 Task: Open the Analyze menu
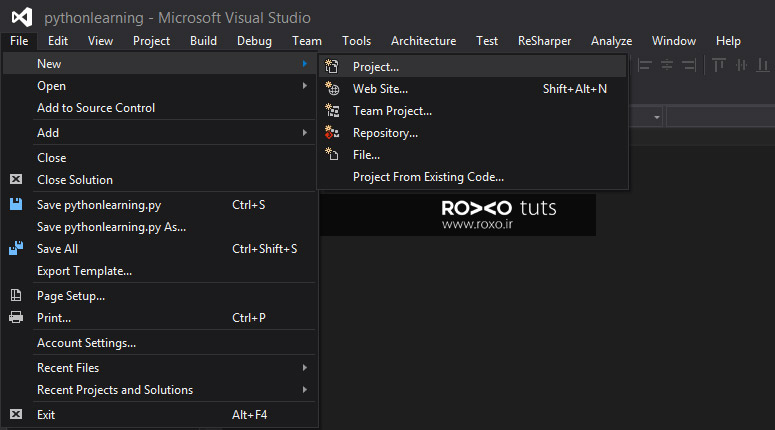[x=611, y=41]
